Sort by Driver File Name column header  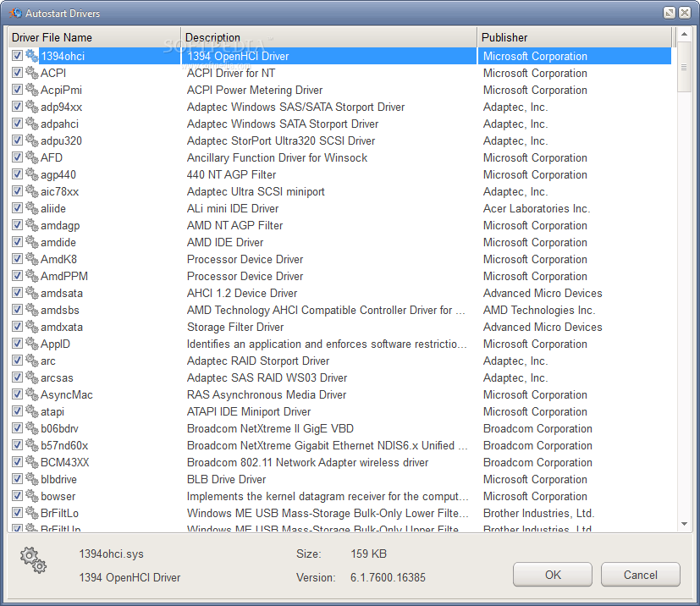click(x=94, y=37)
